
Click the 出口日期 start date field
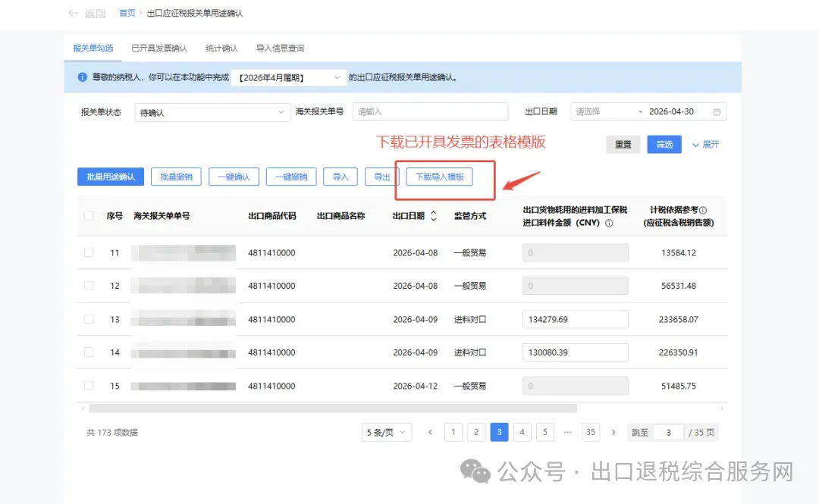point(604,111)
